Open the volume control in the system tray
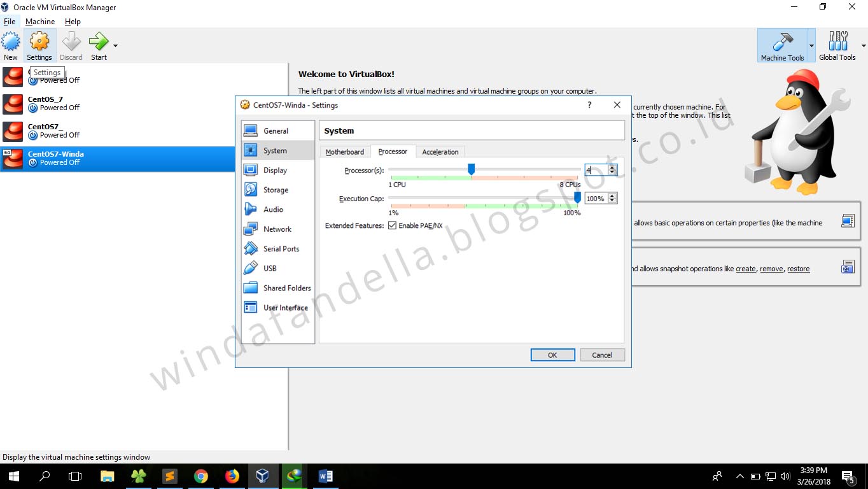868x489 pixels. 785,476
